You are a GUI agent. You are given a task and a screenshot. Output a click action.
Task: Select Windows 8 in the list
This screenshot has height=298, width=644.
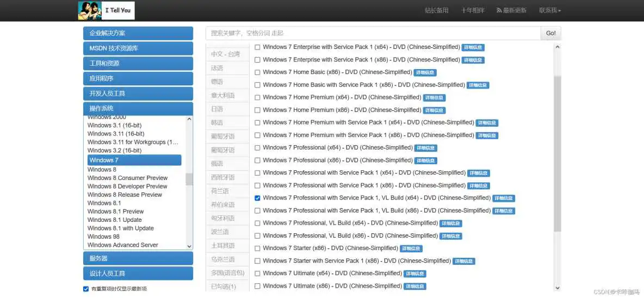click(102, 170)
